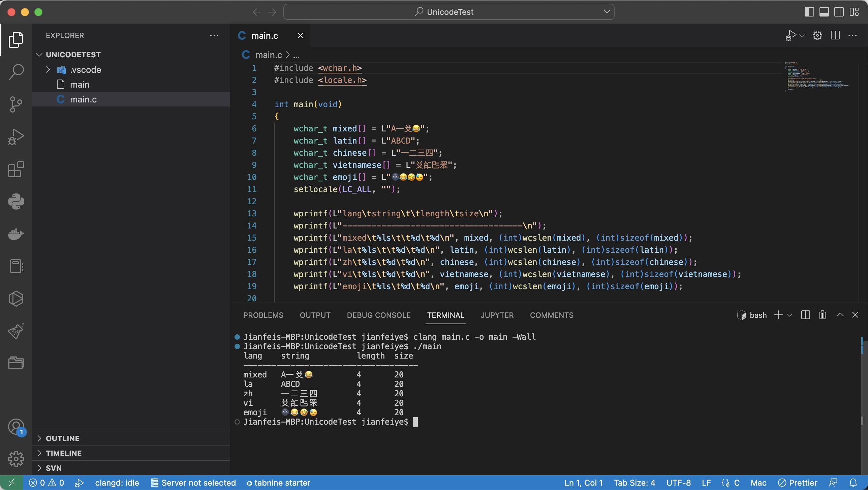This screenshot has width=868, height=490.
Task: Collapse the UNICODETEST root folder
Action: pos(39,55)
